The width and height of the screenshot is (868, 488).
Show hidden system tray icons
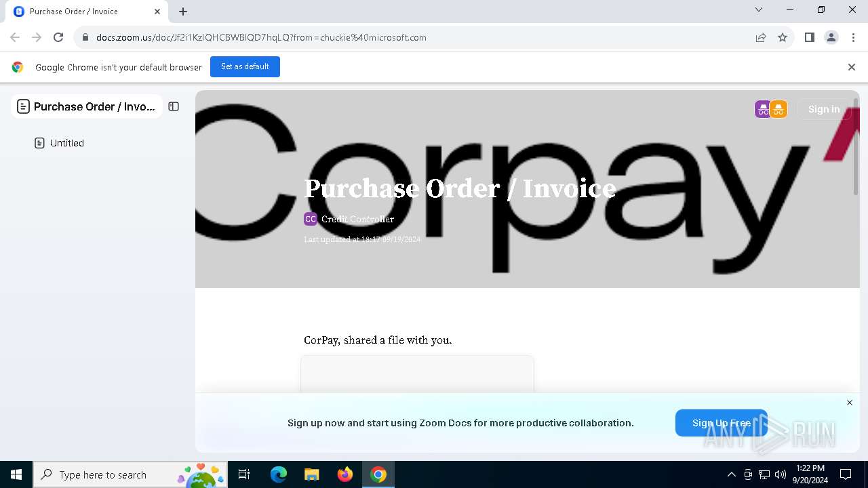[731, 474]
